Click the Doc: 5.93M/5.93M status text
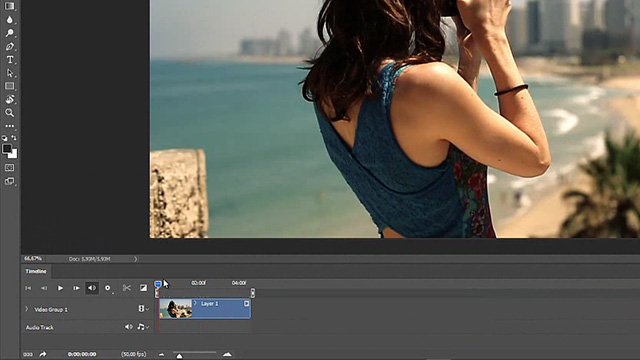The height and width of the screenshot is (360, 640). 89,259
